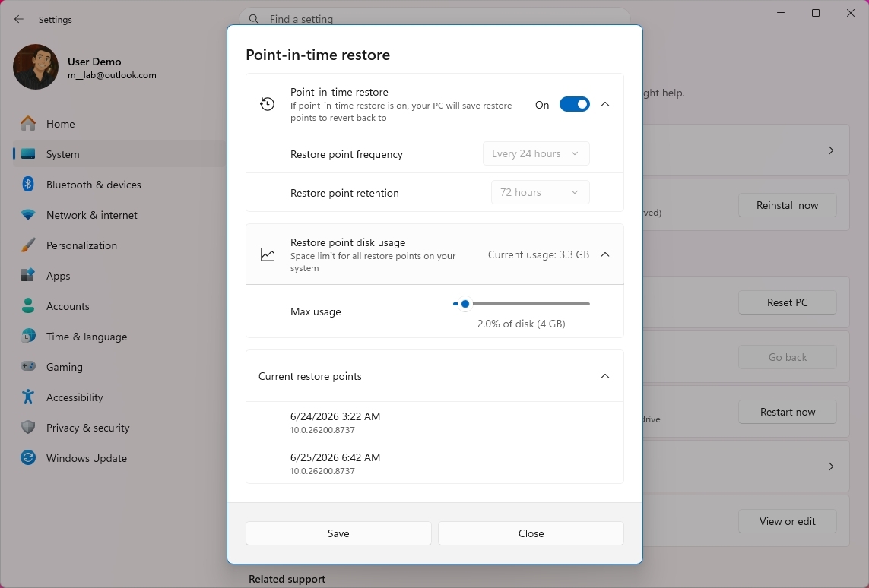Click the search magnifier icon
869x588 pixels.
(254, 19)
